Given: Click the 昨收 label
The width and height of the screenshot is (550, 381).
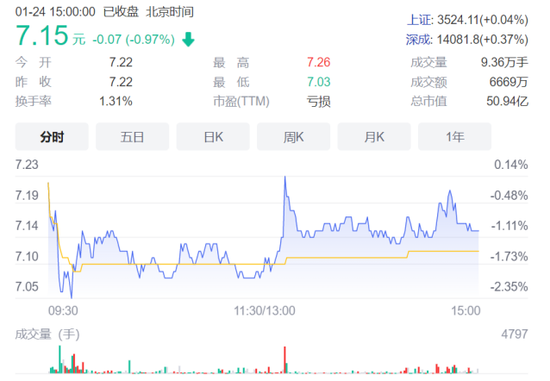Looking at the screenshot, I should [x=33, y=82].
